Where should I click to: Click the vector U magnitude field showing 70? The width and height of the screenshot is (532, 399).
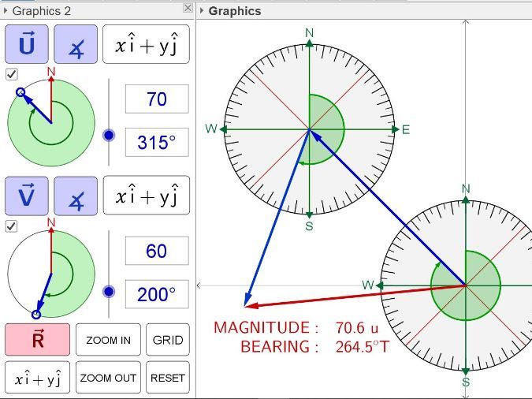click(x=157, y=99)
